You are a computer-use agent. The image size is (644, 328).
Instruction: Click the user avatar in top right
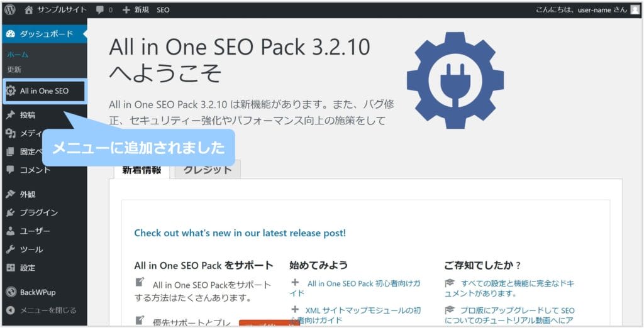pyautogui.click(x=635, y=10)
